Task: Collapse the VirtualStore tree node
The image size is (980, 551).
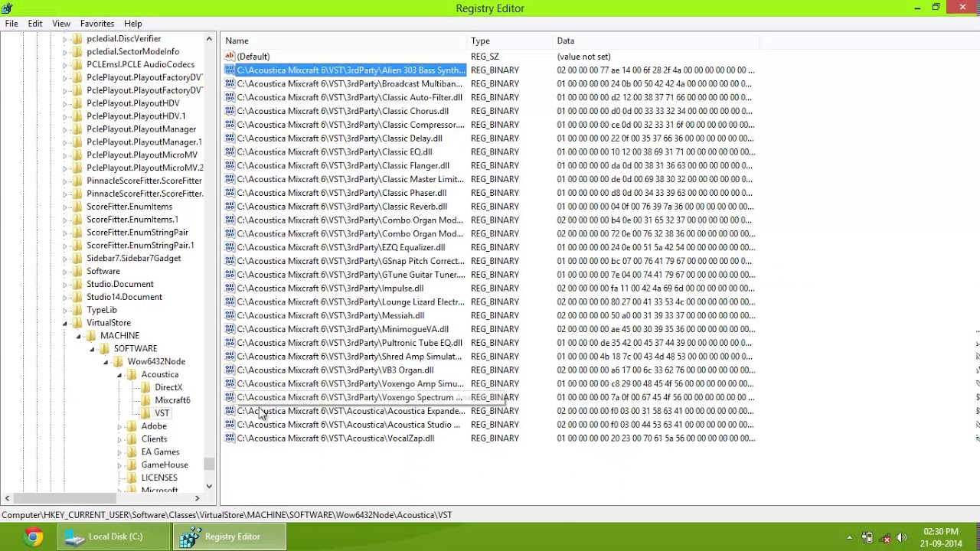Action: click(x=65, y=323)
